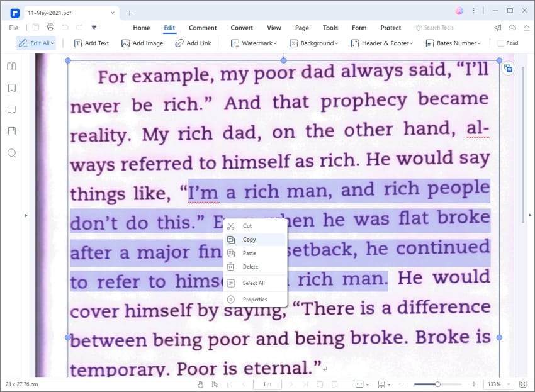The height and width of the screenshot is (392, 535).
Task: Enter full screen mode icon
Action: pos(522,384)
